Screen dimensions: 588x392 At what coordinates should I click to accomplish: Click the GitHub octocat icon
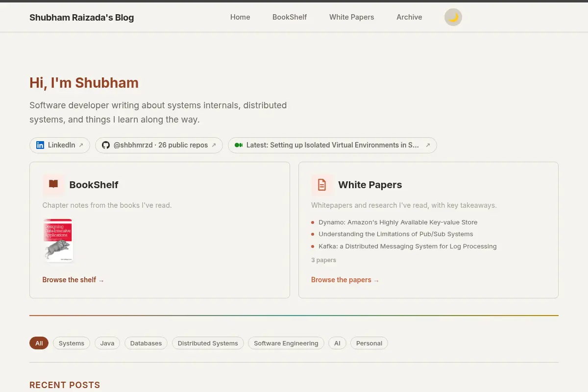[106, 145]
